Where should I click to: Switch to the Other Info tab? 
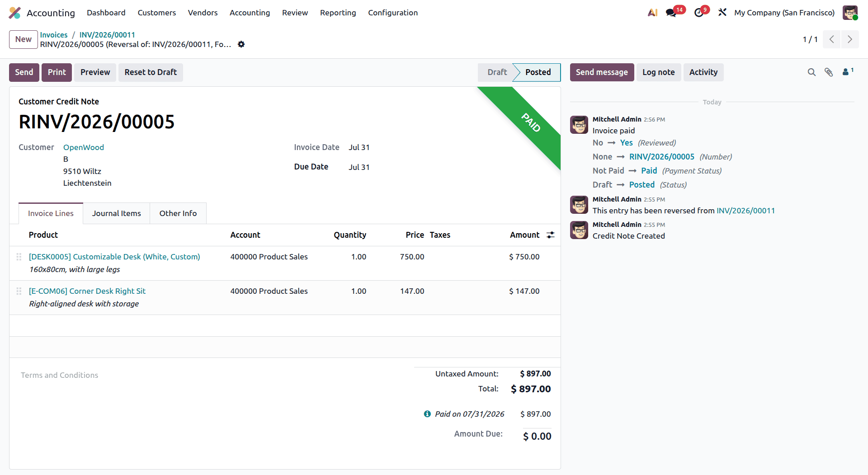coord(178,213)
